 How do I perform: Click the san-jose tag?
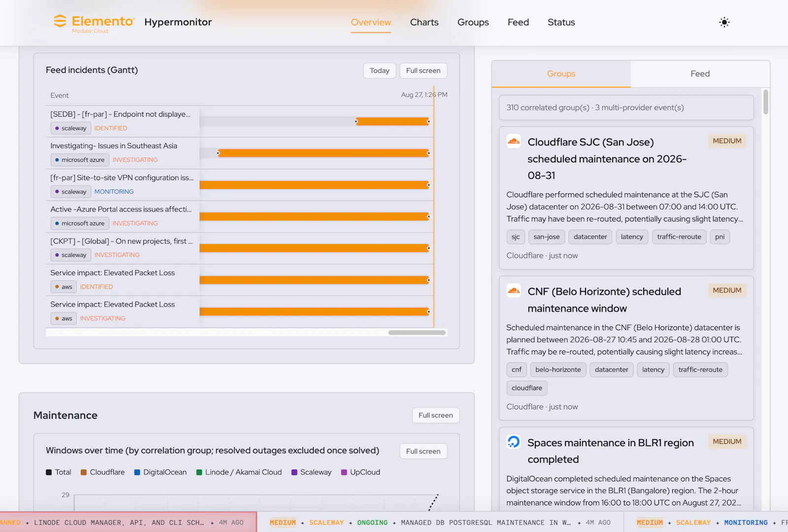[546, 237]
